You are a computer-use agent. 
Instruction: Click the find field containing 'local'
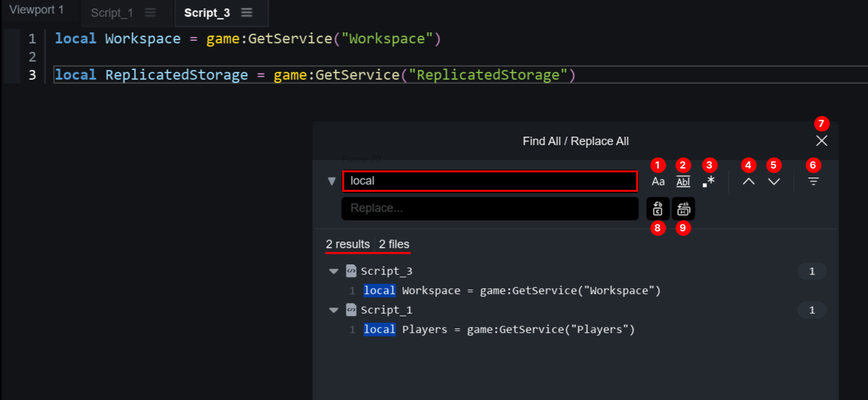click(489, 181)
